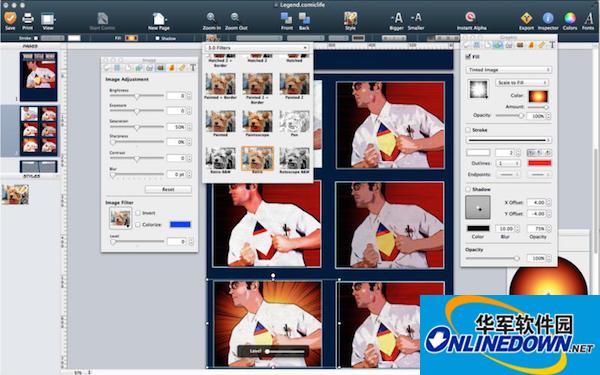Enable the Colorize checkbox
Viewport: 600px width, 375px height.
tap(138, 225)
